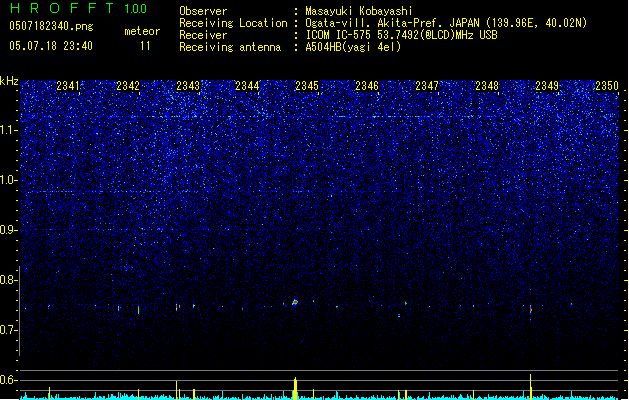Click the tallest yellow intensity spike near 2345

click(x=295, y=388)
